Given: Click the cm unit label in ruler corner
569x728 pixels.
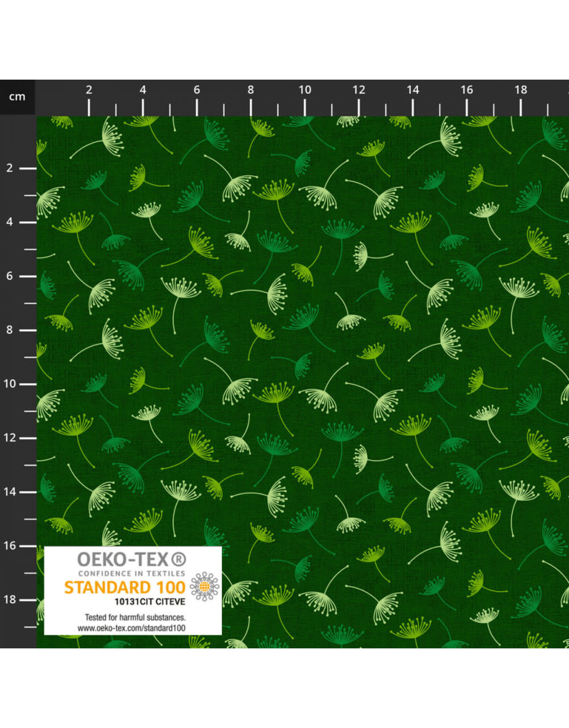Looking at the screenshot, I should (17, 97).
